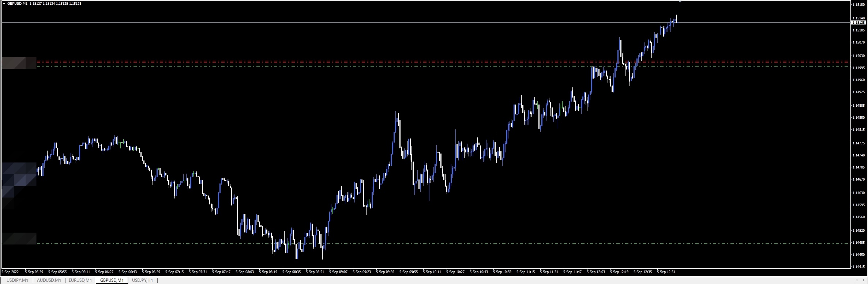Switch to the USDJPY,M1 chart tab
Screen dimensions: 868x284
pyautogui.click(x=17, y=280)
